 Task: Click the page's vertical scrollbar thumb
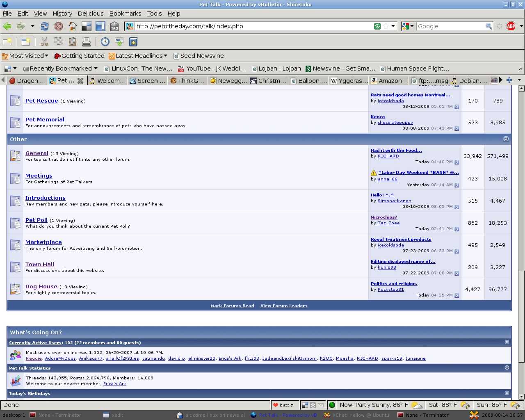point(521,316)
